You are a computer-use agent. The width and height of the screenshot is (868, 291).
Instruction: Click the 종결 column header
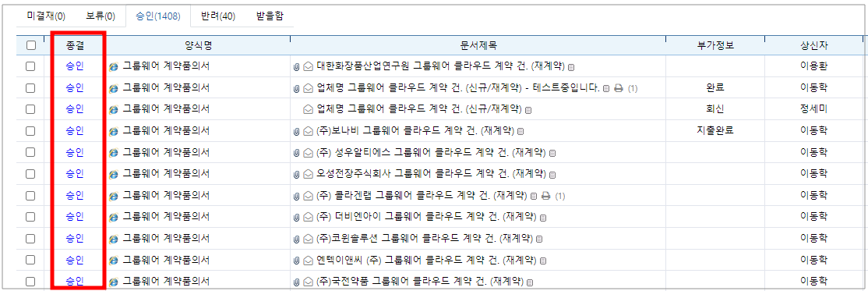click(x=74, y=45)
